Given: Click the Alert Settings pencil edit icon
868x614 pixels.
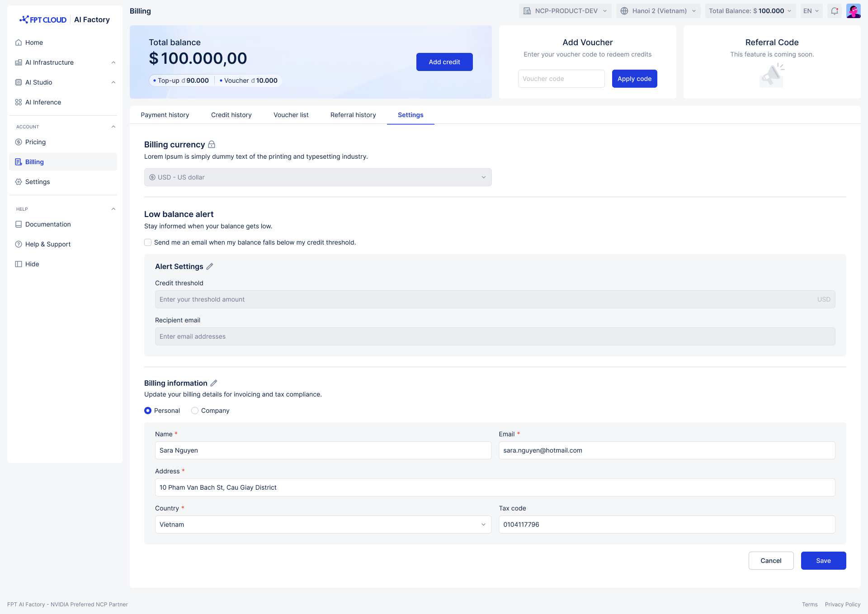Looking at the screenshot, I should 210,267.
